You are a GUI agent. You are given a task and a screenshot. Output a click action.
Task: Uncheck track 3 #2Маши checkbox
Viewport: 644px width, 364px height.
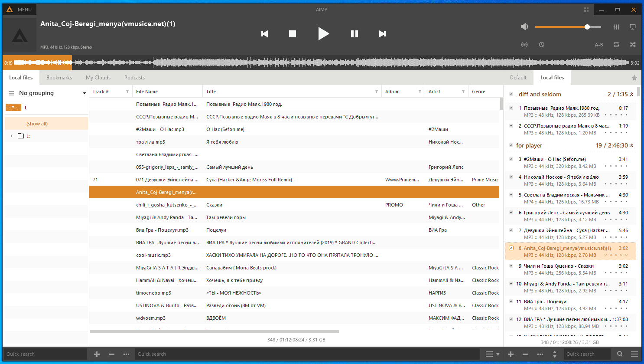point(511,159)
